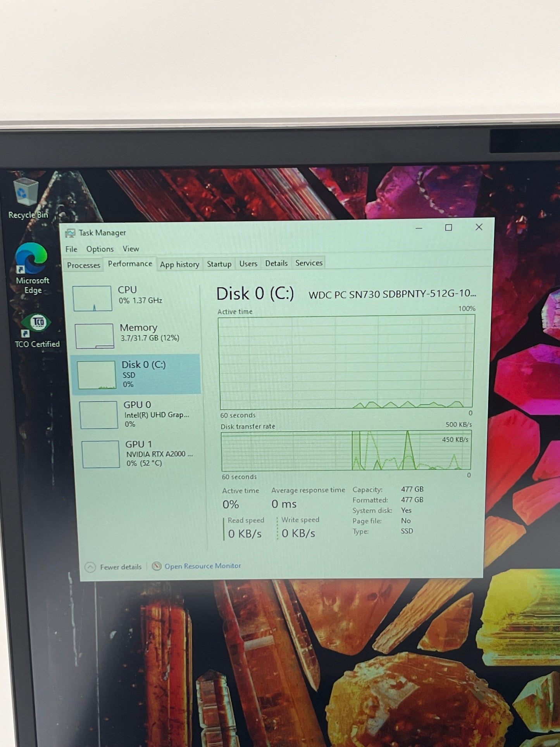Select the GPU 0 mini graph thumbnail
Viewport: 560px width, 747px height.
point(99,415)
